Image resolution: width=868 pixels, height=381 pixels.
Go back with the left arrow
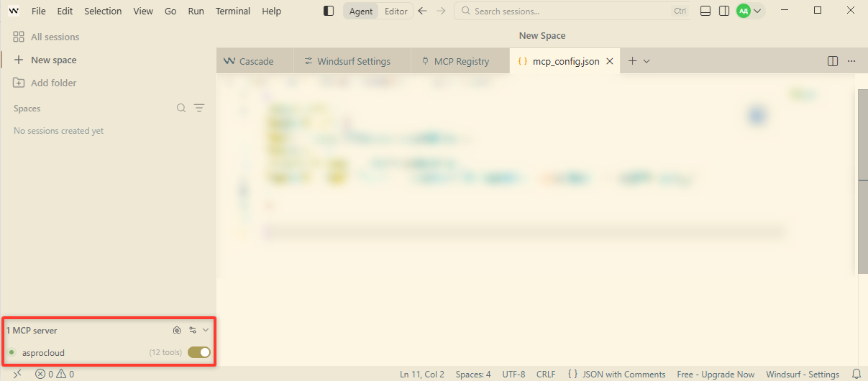[x=423, y=11]
